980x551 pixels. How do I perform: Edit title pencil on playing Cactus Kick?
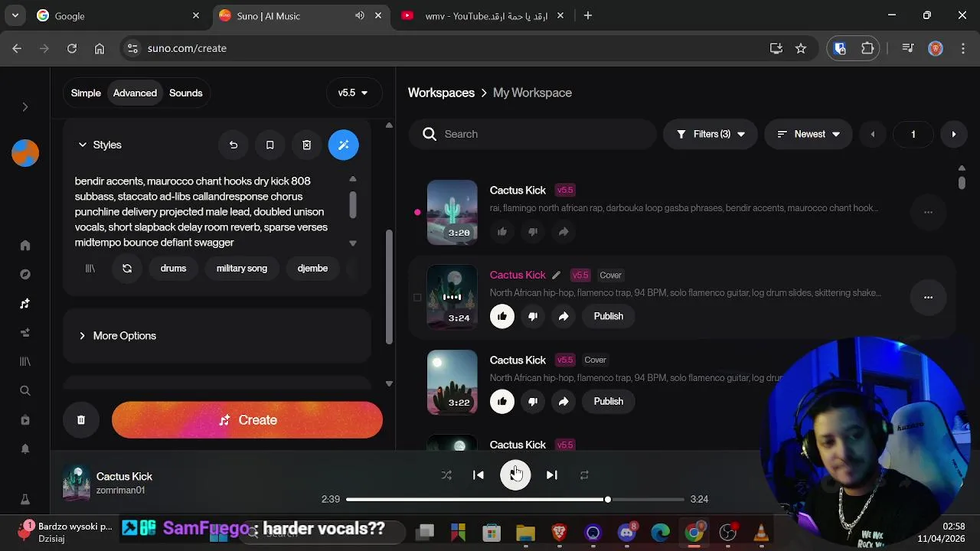coord(557,275)
